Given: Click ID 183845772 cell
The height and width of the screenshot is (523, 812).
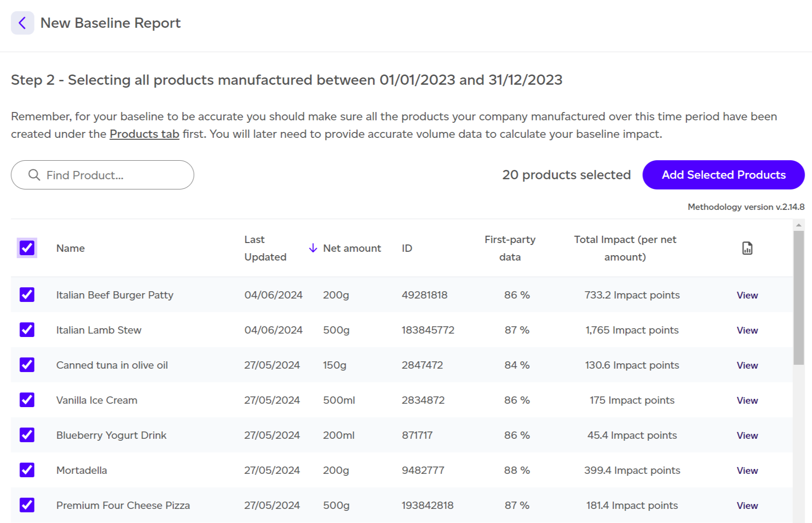Looking at the screenshot, I should (x=428, y=330).
